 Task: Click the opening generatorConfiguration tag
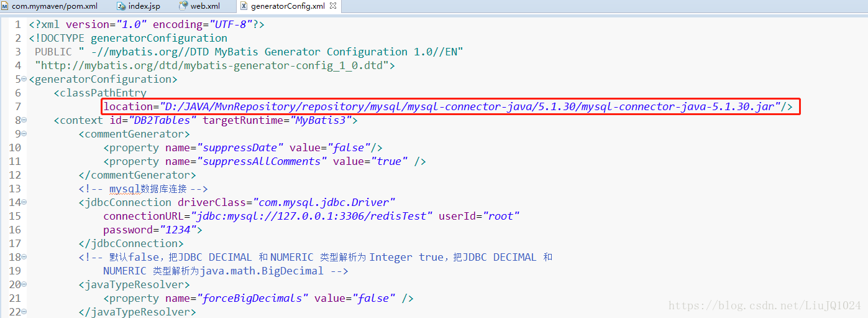[x=103, y=79]
